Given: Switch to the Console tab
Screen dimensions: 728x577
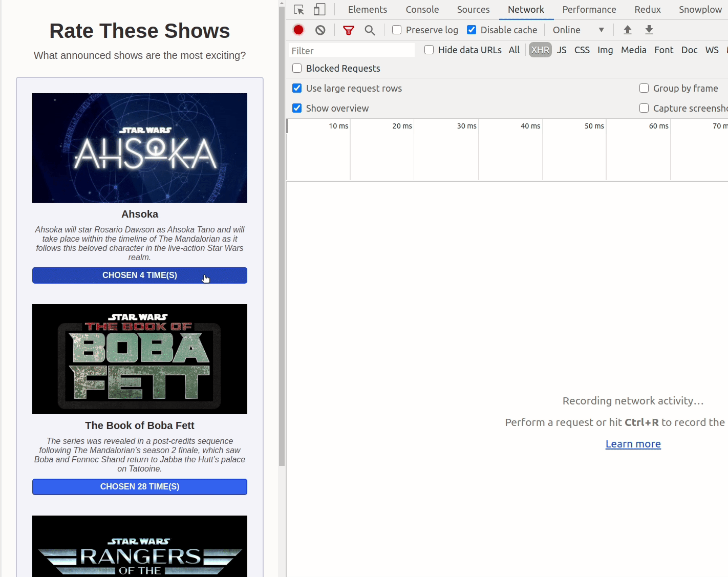Looking at the screenshot, I should click(422, 10).
